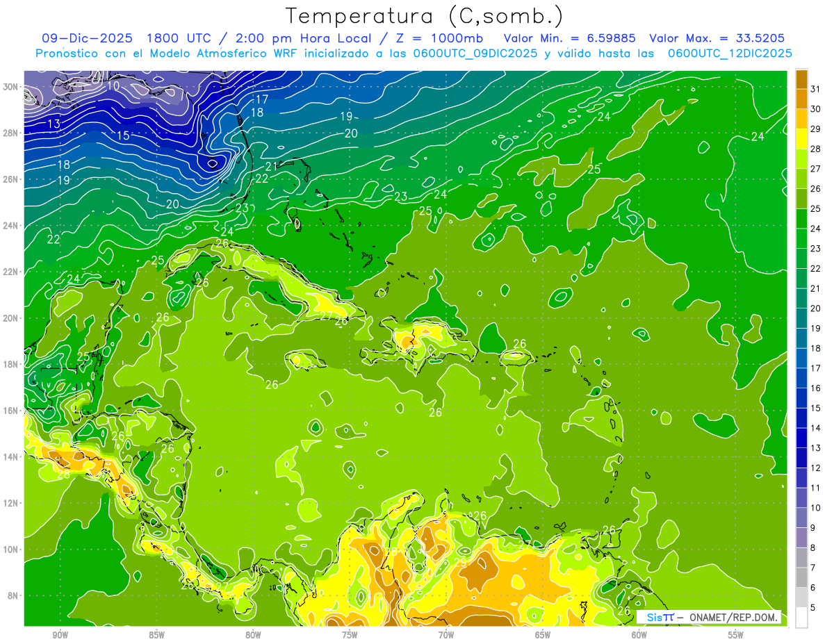Select the '15' contour label on the map
The height and width of the screenshot is (644, 834).
click(x=123, y=135)
